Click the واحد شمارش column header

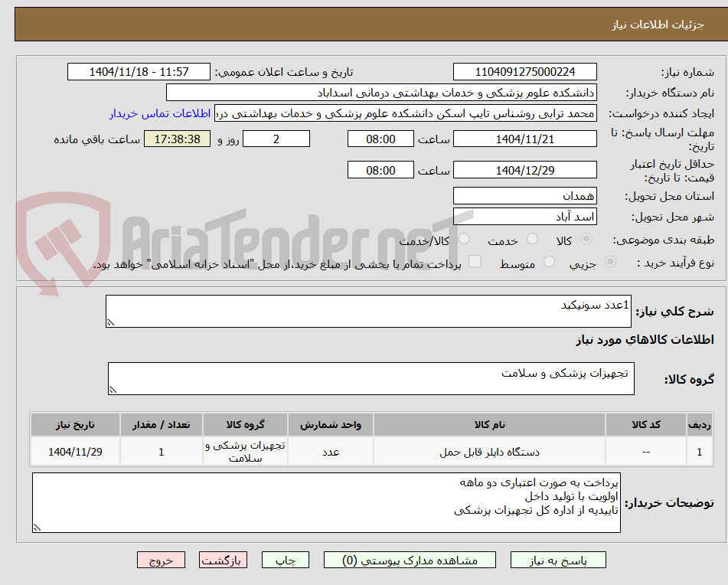coord(331,425)
